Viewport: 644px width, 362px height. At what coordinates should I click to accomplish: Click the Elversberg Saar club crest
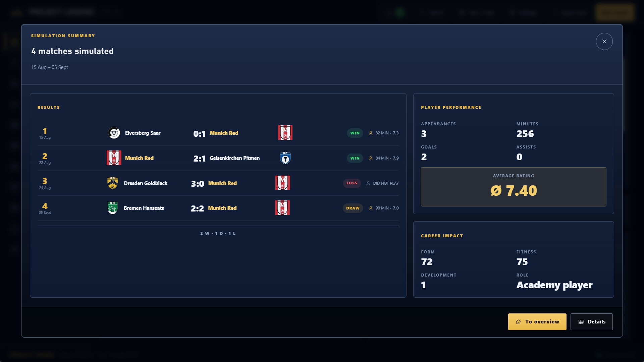click(x=114, y=133)
